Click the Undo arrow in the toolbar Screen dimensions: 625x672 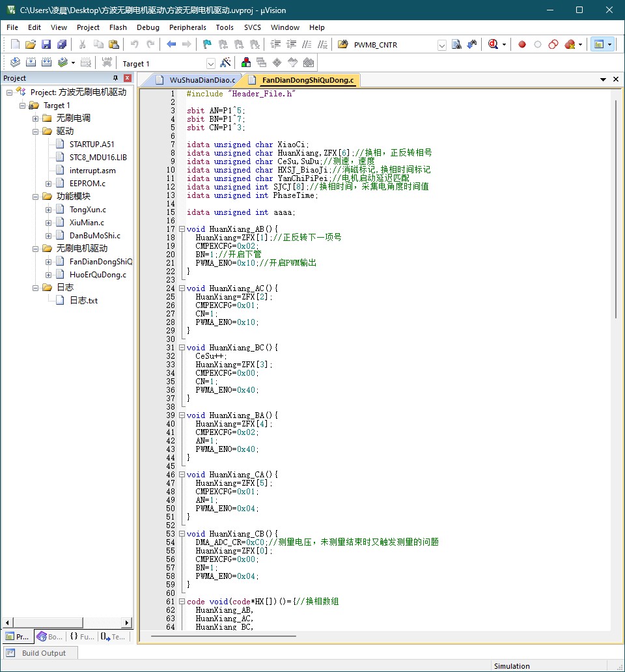(x=135, y=45)
